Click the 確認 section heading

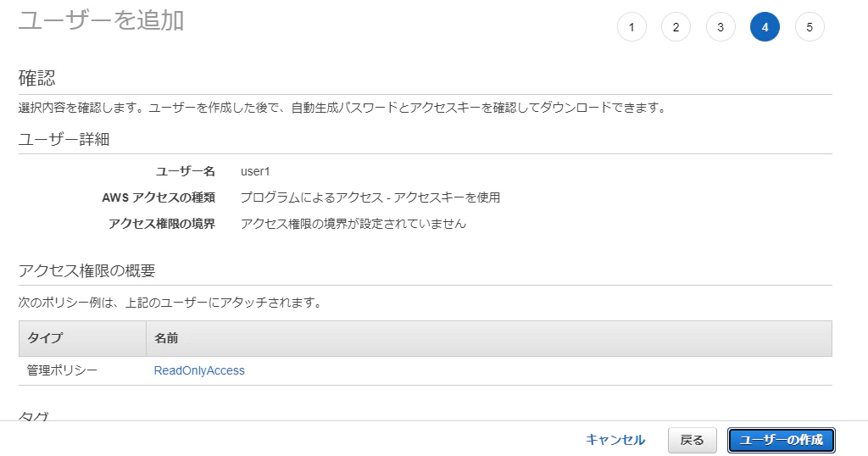point(37,78)
